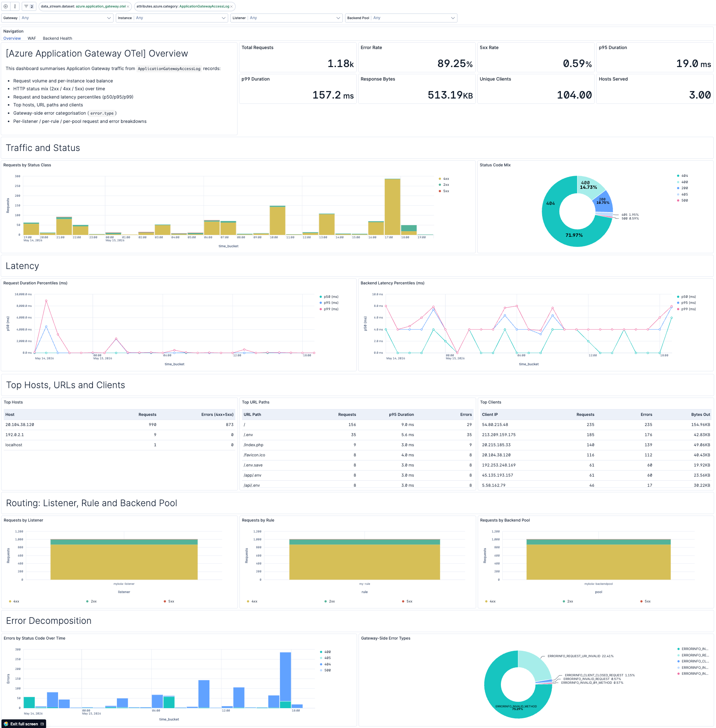Toggle first ERRORINFO_IN... legend in Gateway-Side Error Types
The width and height of the screenshot is (716, 728).
pyautogui.click(x=693, y=649)
